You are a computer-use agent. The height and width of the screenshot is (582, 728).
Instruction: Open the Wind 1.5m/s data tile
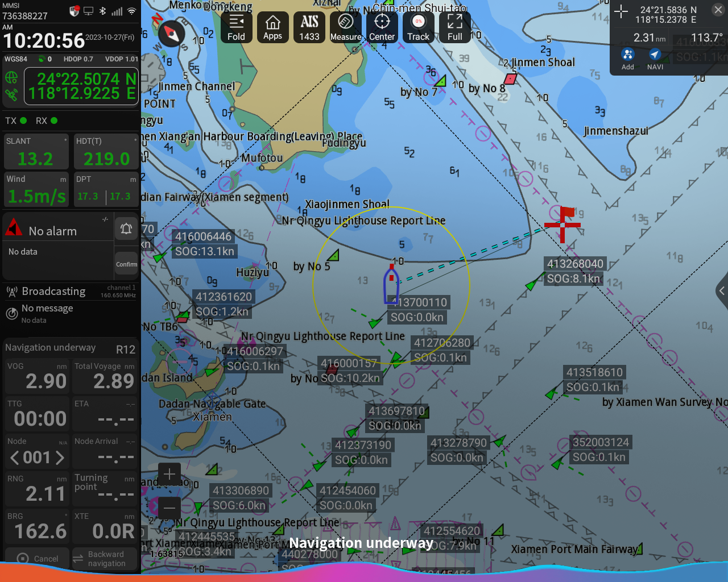[36, 189]
